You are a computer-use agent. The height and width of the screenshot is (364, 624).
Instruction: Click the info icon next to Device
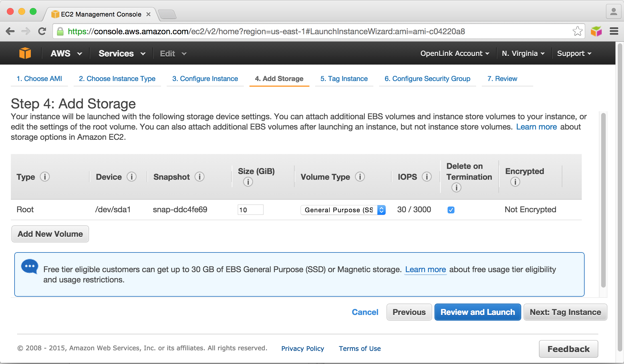132,177
